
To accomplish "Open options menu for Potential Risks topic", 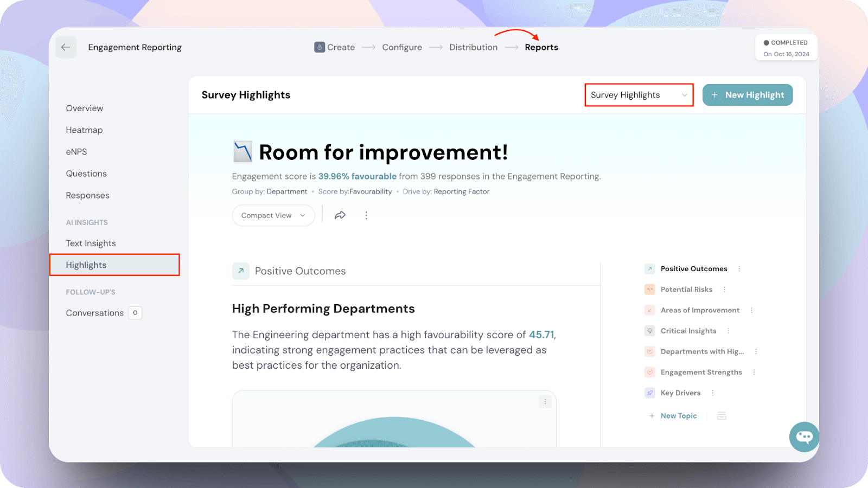I will pos(724,290).
